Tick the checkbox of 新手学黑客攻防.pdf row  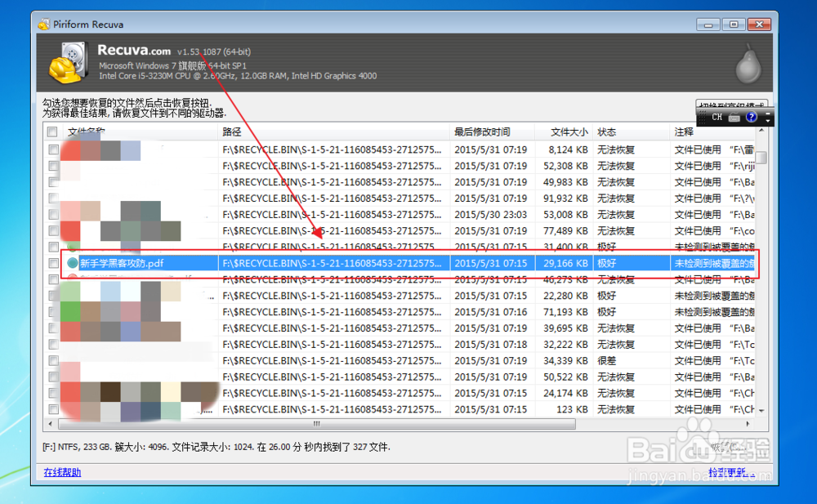click(53, 263)
